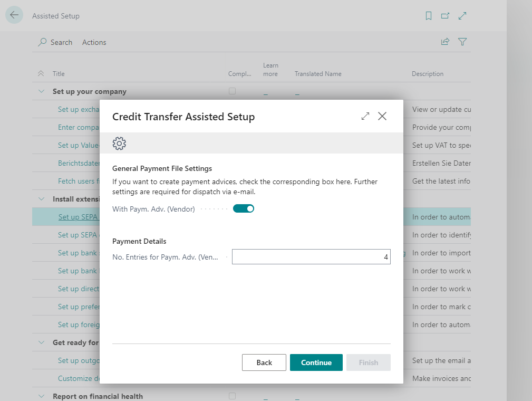
Task: Collapse the Set up your company group
Action: (x=41, y=91)
